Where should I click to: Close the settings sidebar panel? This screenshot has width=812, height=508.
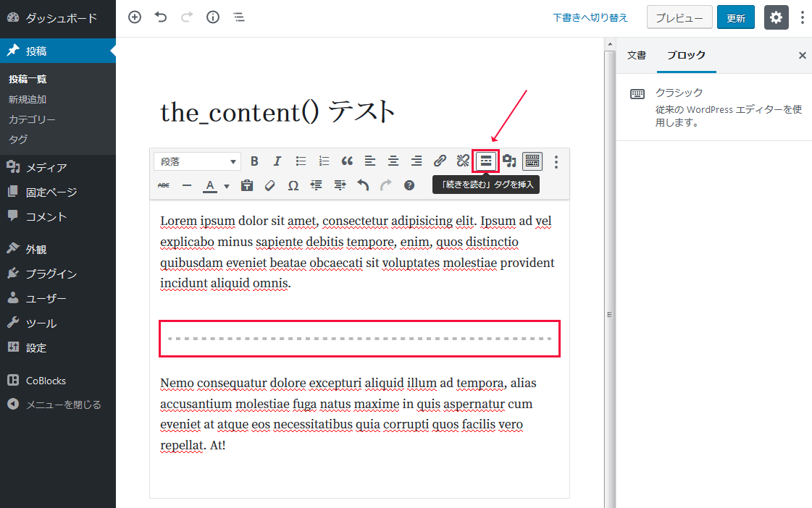pos(802,55)
